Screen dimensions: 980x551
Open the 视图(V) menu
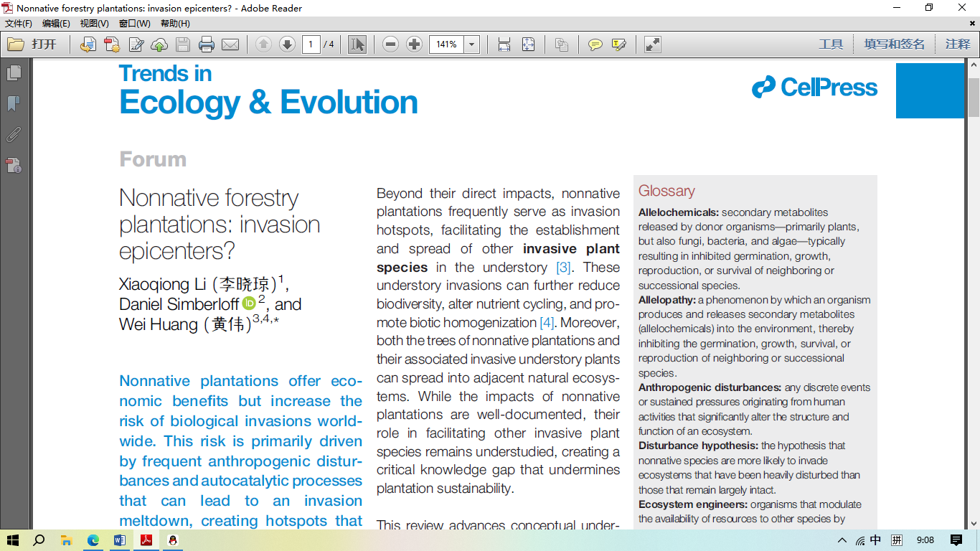[94, 24]
